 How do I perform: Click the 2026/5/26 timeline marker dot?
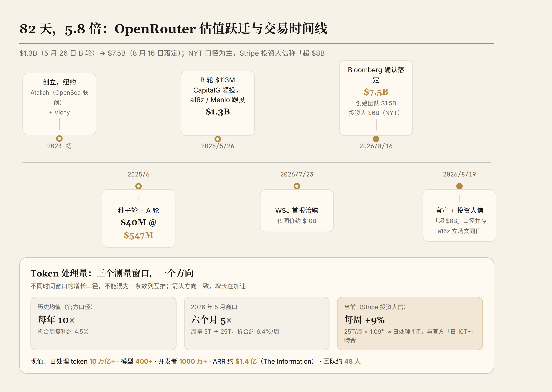(218, 139)
